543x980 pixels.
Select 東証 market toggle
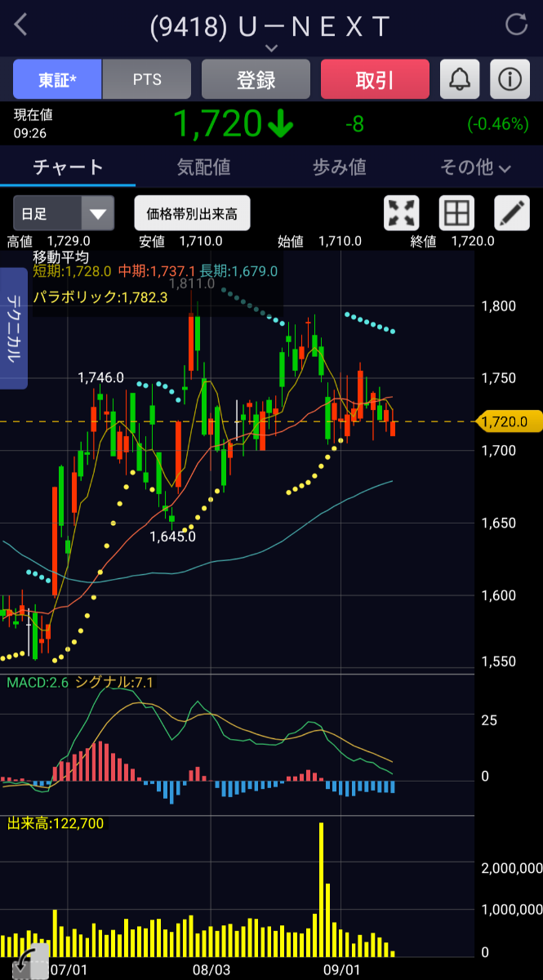coord(57,79)
